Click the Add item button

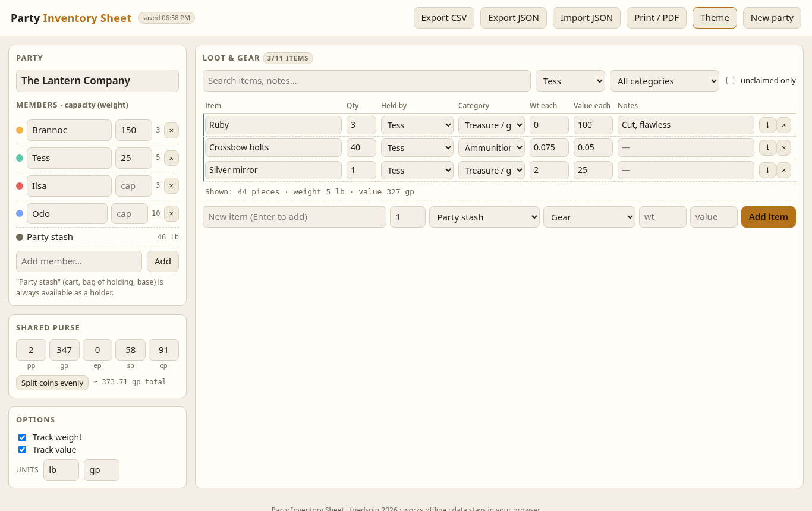coord(769,217)
